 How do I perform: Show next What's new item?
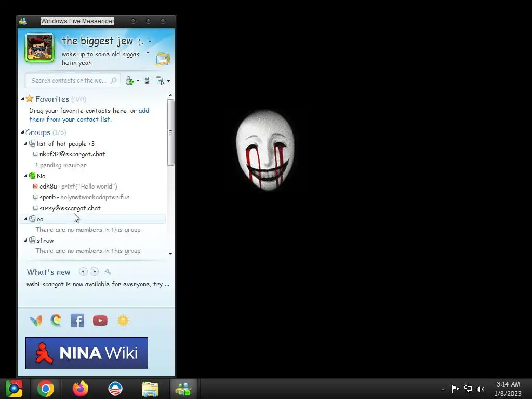(x=95, y=271)
